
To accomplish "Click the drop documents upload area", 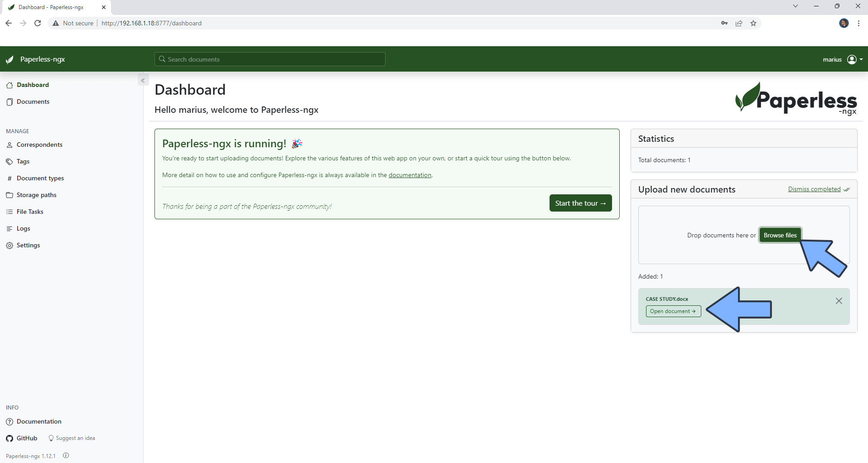I will pos(744,235).
